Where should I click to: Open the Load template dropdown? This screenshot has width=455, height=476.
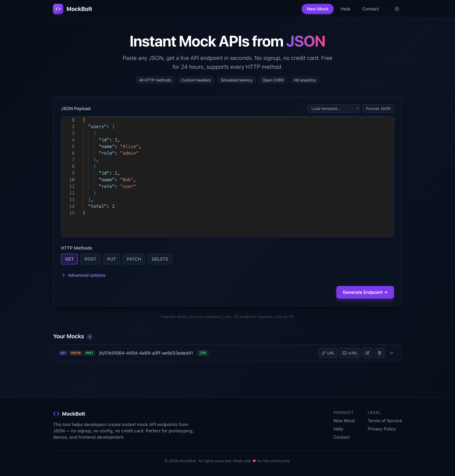click(334, 108)
